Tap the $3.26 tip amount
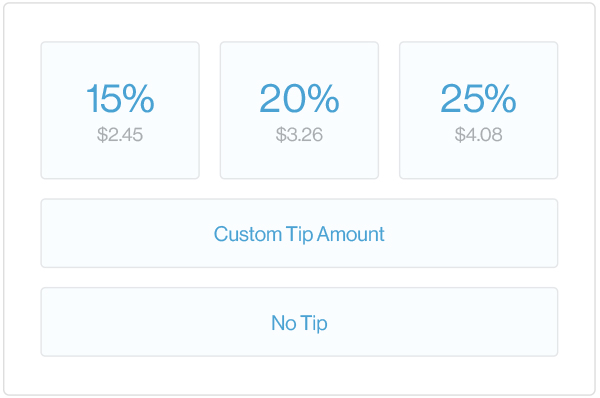 [299, 135]
